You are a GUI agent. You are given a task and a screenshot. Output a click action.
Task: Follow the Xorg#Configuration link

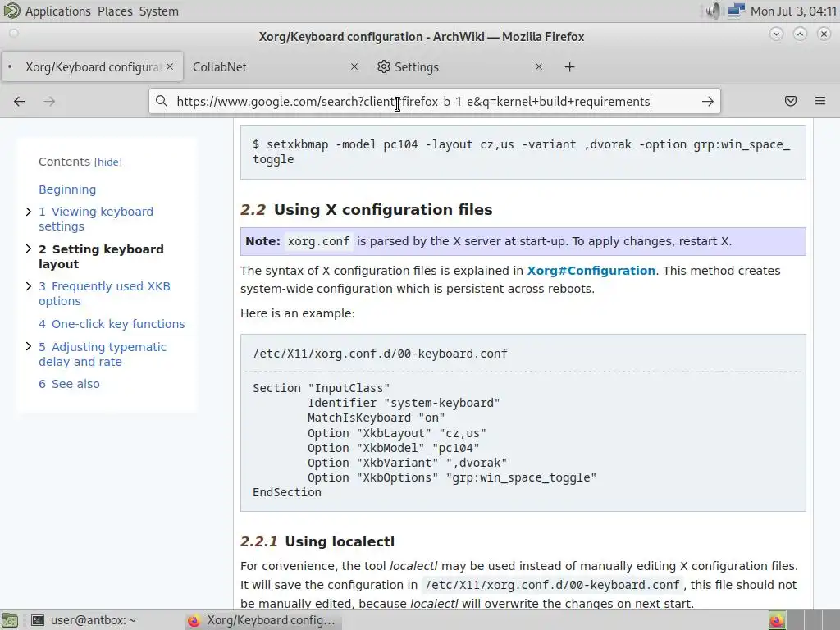click(x=591, y=271)
